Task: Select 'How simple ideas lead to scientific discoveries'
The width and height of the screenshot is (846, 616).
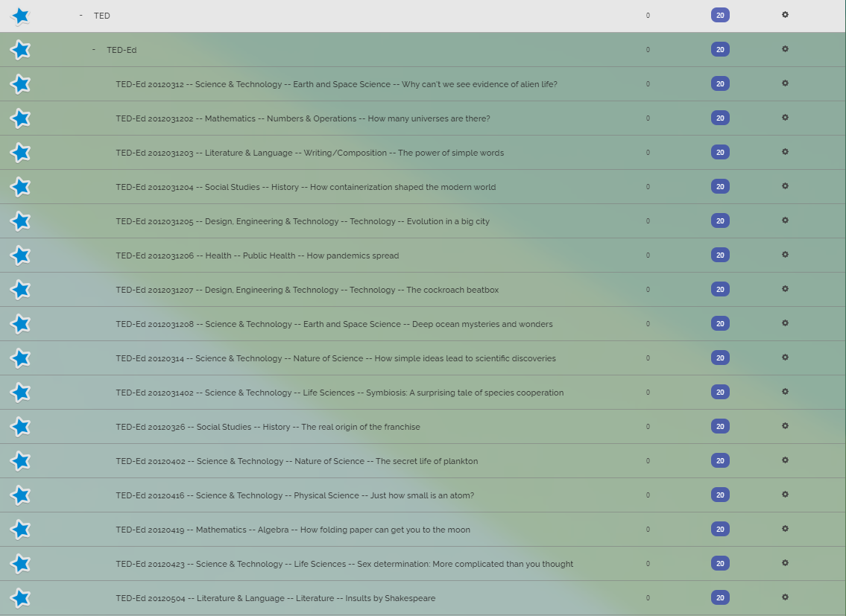Action: click(335, 358)
